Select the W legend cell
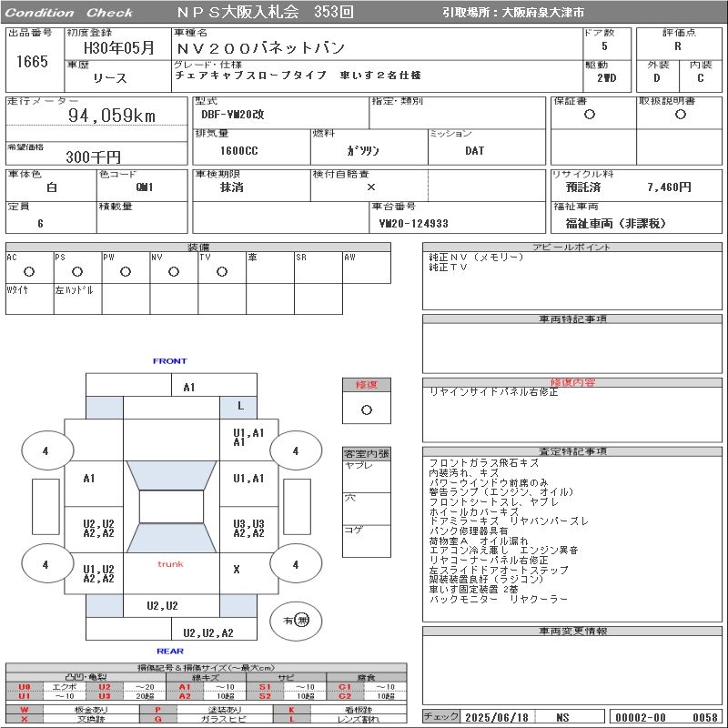This screenshot has width=728, height=728. pyautogui.click(x=25, y=710)
